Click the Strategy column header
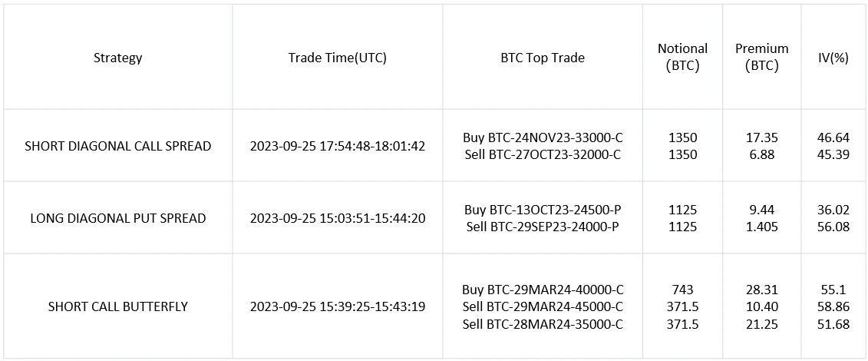 click(118, 58)
